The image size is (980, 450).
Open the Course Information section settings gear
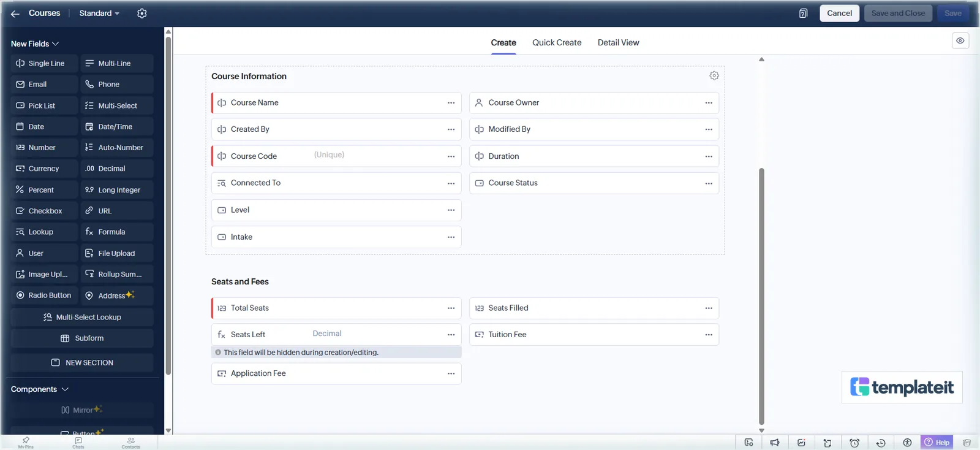pos(714,76)
